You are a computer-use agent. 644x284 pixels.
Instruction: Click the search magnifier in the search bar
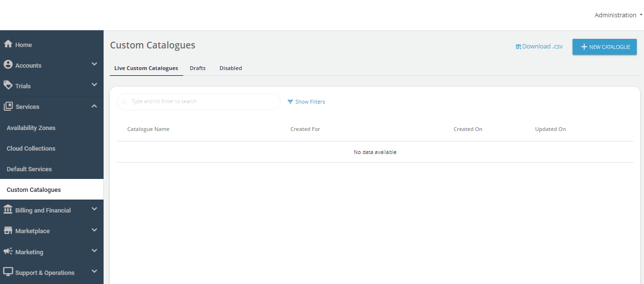pyautogui.click(x=124, y=101)
